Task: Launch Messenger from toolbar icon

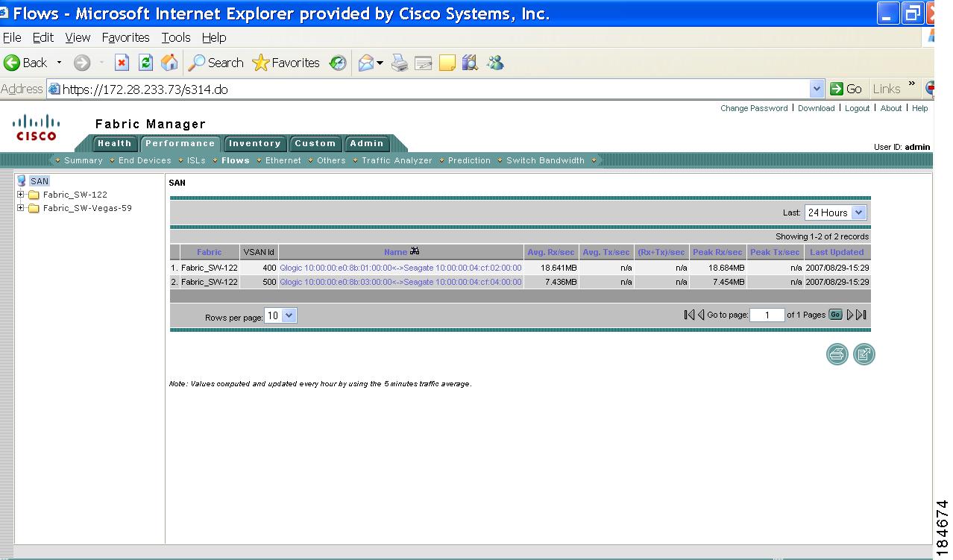Action: click(495, 63)
